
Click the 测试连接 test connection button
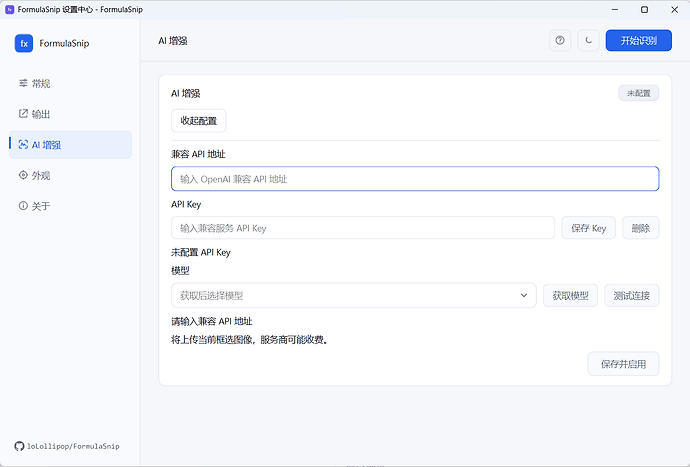631,295
